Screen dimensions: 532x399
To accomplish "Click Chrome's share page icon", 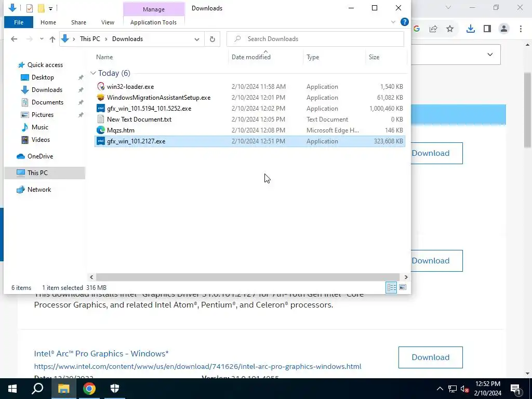I will [x=433, y=29].
